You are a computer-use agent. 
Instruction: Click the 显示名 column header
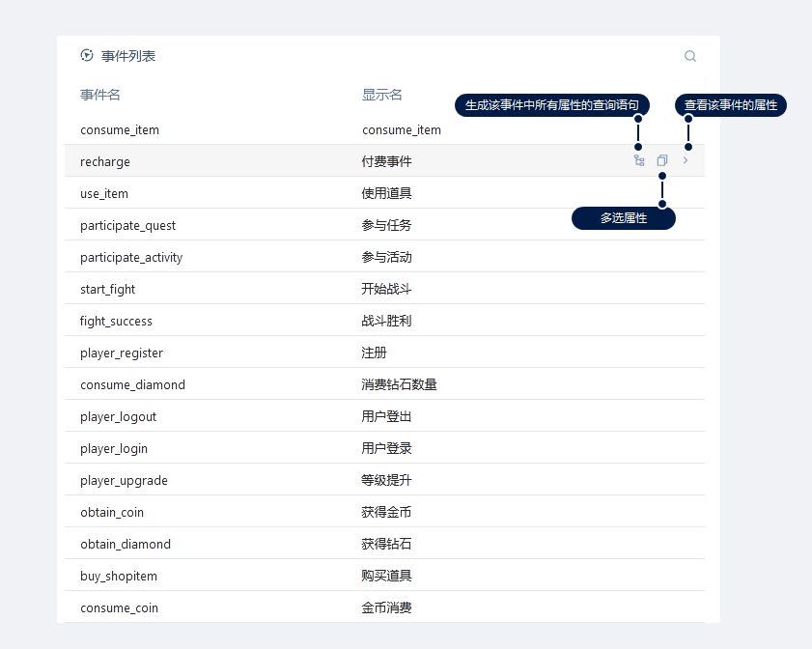(x=382, y=95)
